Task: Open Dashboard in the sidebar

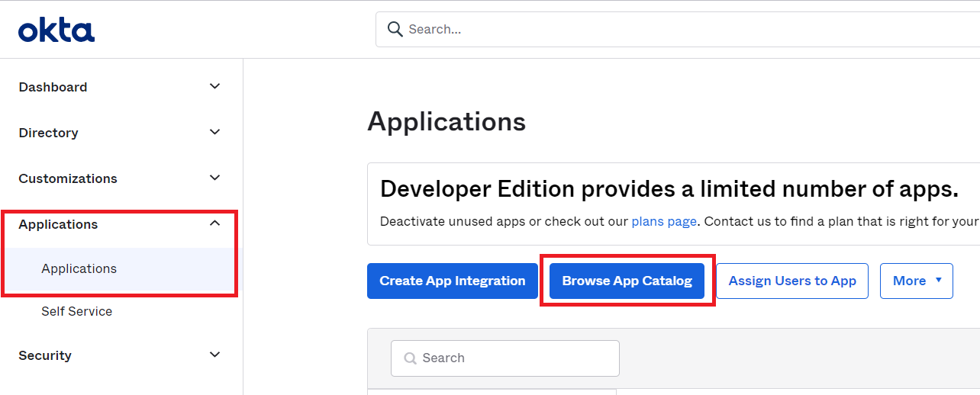Action: click(53, 87)
